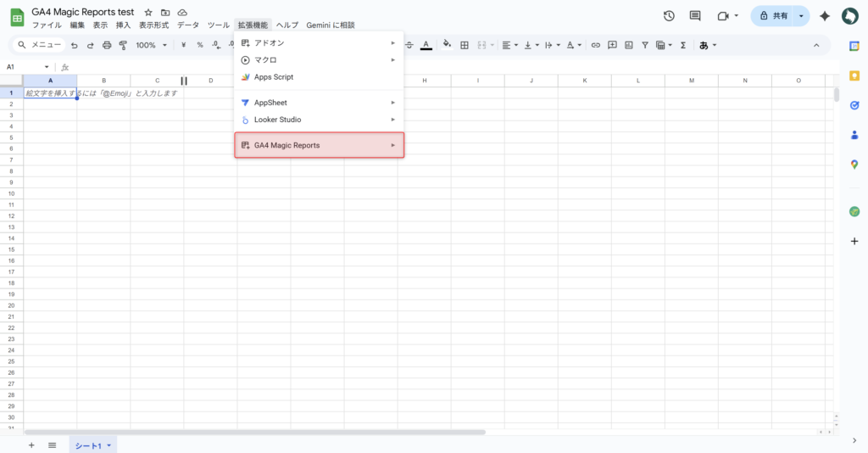Click the redo arrow icon
868x453 pixels.
[90, 46]
